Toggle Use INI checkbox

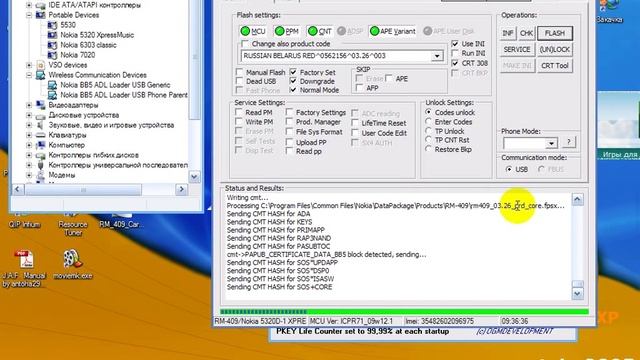[x=455, y=44]
